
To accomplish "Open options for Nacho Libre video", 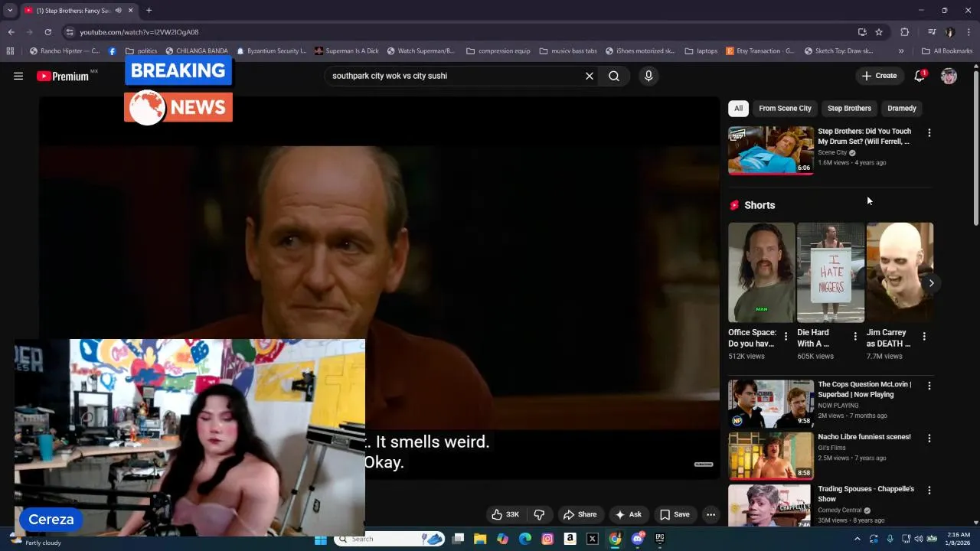I will click(929, 439).
